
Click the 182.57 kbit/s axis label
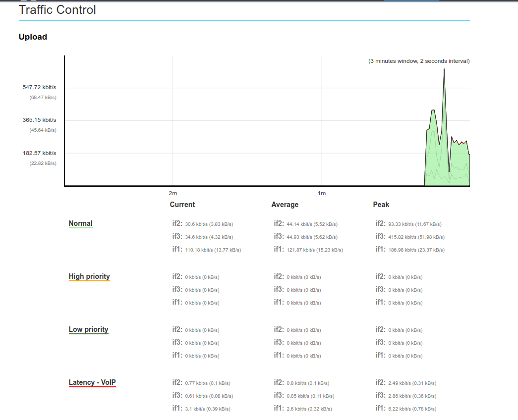pos(40,153)
